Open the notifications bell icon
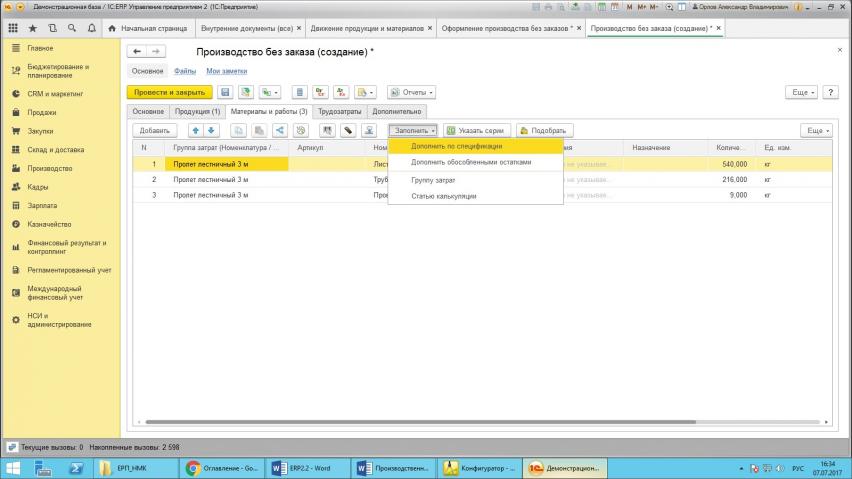The width and height of the screenshot is (852, 479). pyautogui.click(x=92, y=28)
